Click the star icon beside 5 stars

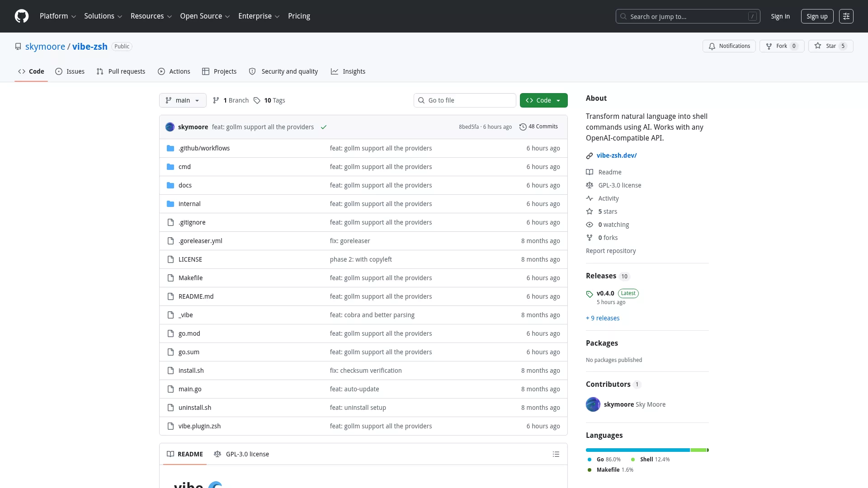tap(590, 211)
